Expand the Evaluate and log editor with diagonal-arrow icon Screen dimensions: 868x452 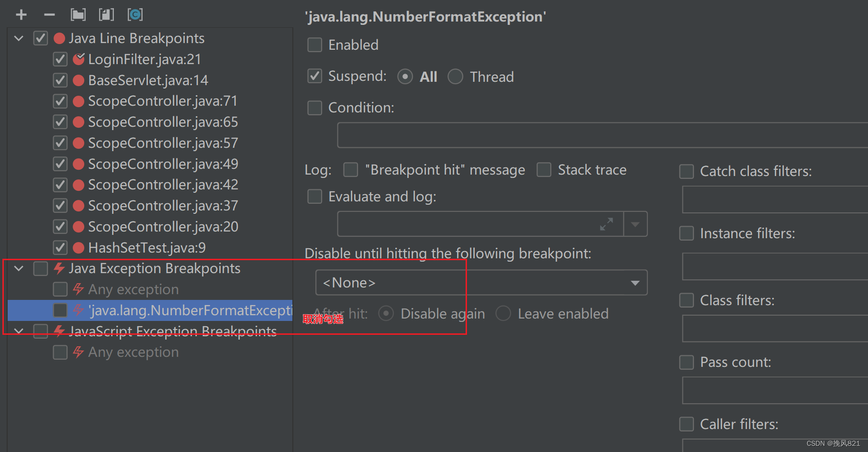[607, 223]
